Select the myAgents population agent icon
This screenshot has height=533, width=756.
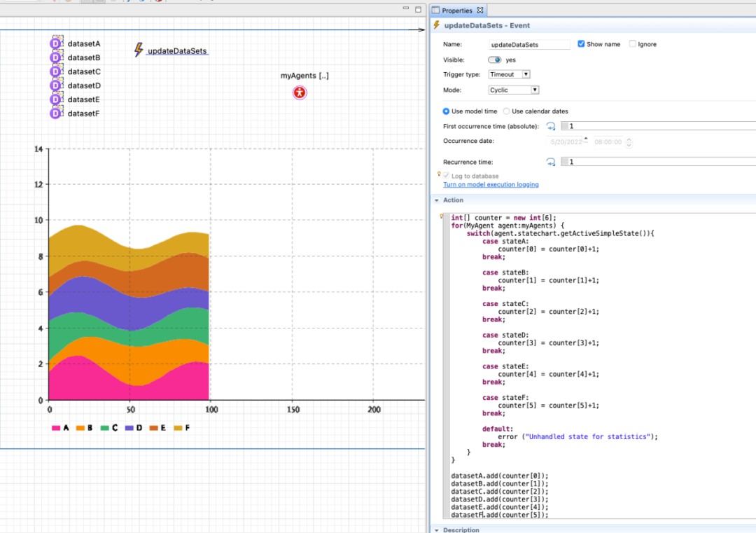tap(300, 92)
